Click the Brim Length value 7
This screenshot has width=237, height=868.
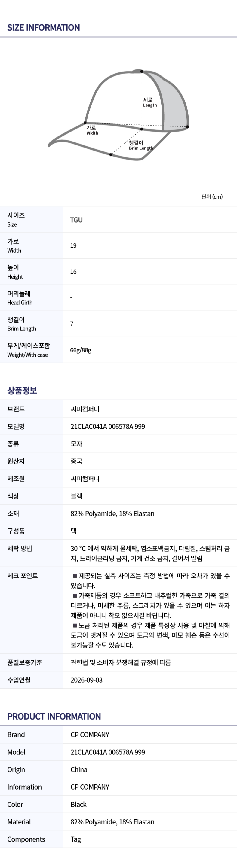coord(72,324)
